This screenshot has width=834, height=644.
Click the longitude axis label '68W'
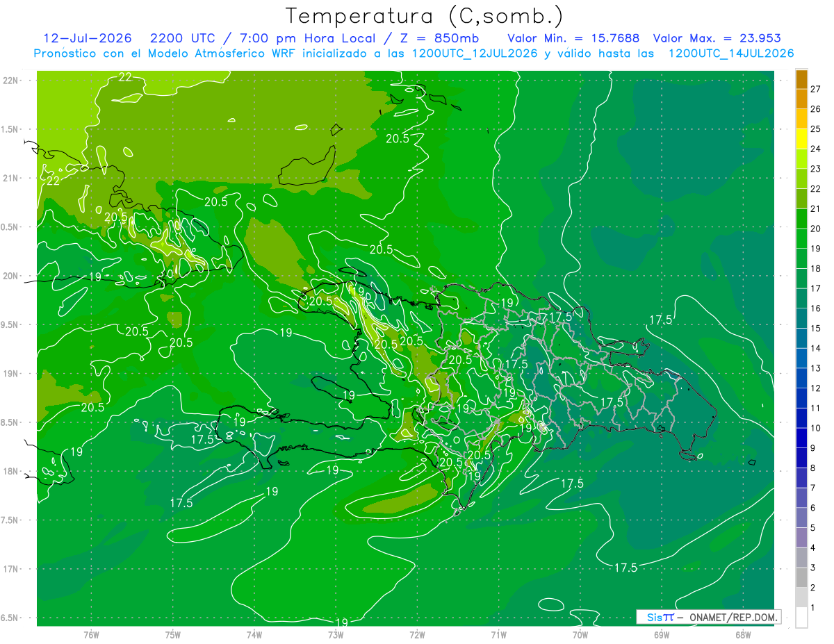[743, 634]
